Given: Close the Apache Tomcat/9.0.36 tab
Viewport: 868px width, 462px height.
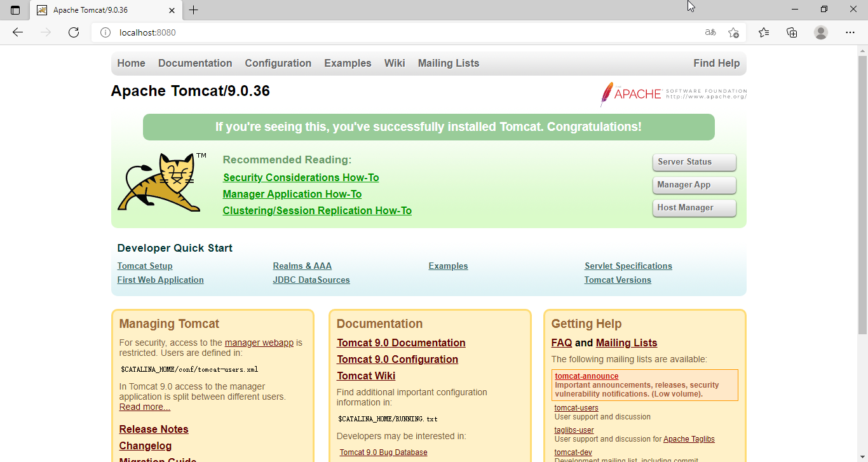Looking at the screenshot, I should point(172,10).
